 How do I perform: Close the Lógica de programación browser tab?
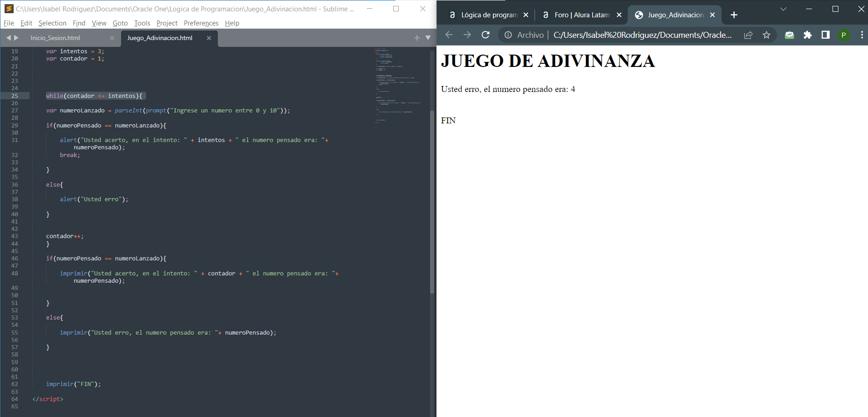click(526, 15)
